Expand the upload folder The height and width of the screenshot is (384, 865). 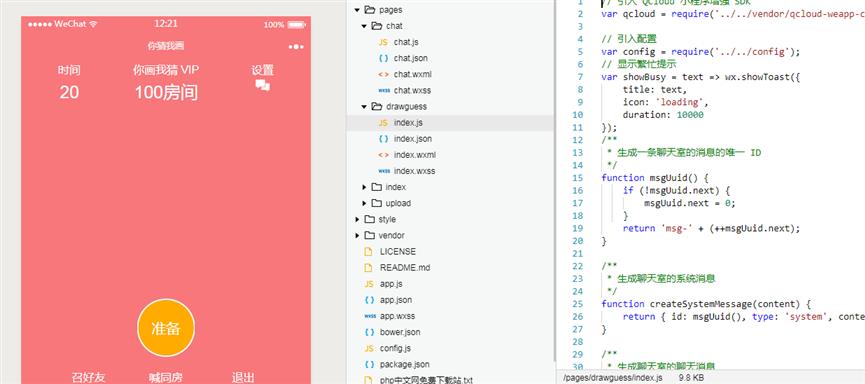364,203
